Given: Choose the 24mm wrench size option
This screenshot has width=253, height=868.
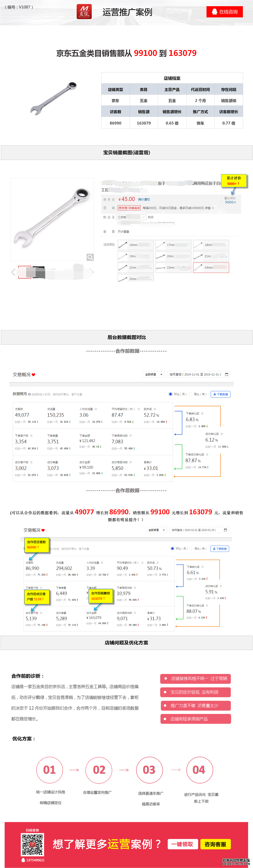Looking at the screenshot, I should tap(211, 268).
